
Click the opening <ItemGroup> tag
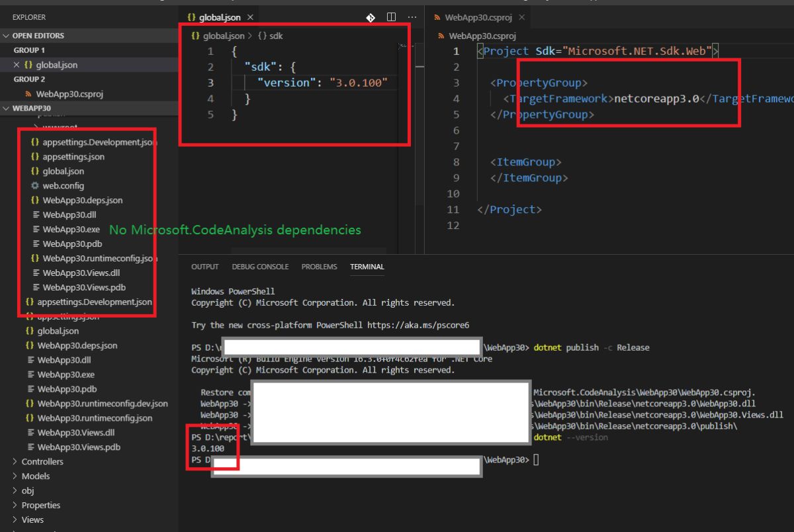[x=526, y=162]
